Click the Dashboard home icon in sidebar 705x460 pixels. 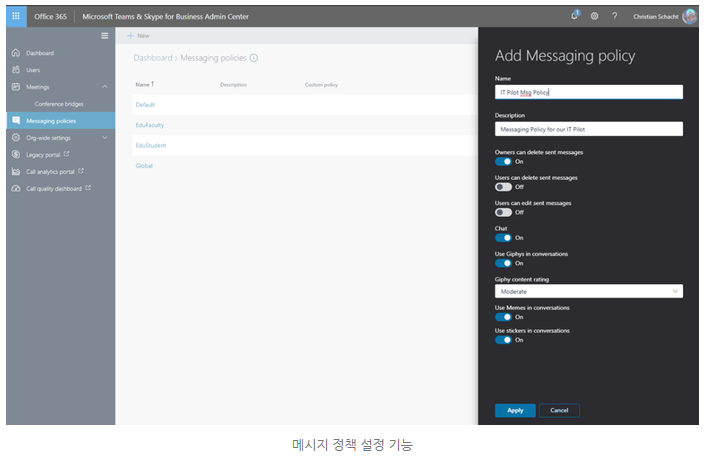tap(15, 53)
